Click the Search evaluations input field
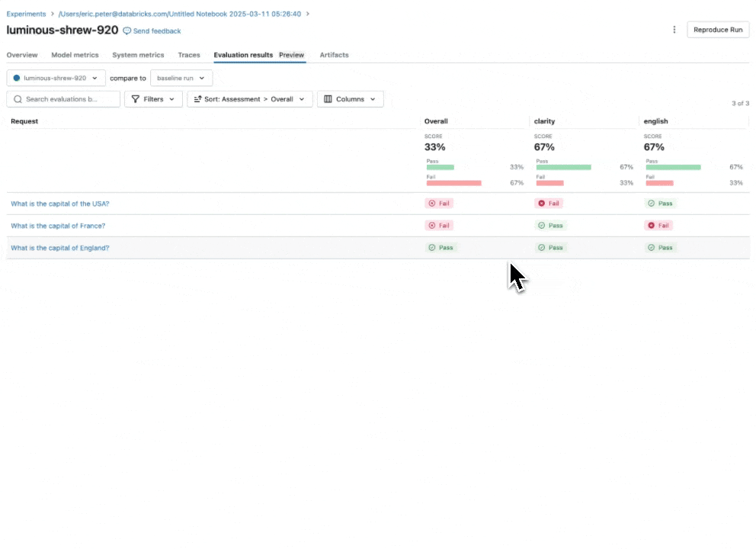Image resolution: width=756 pixels, height=549 pixels. point(70,99)
